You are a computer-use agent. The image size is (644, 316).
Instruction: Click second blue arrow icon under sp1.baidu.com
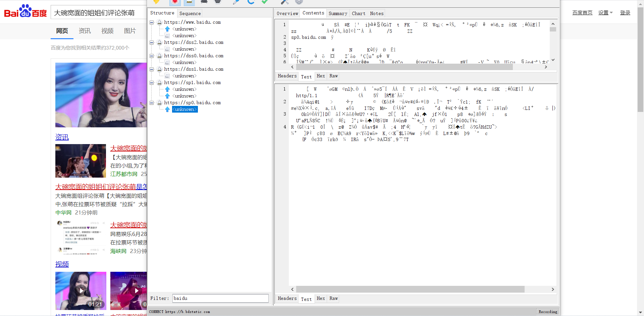click(167, 96)
